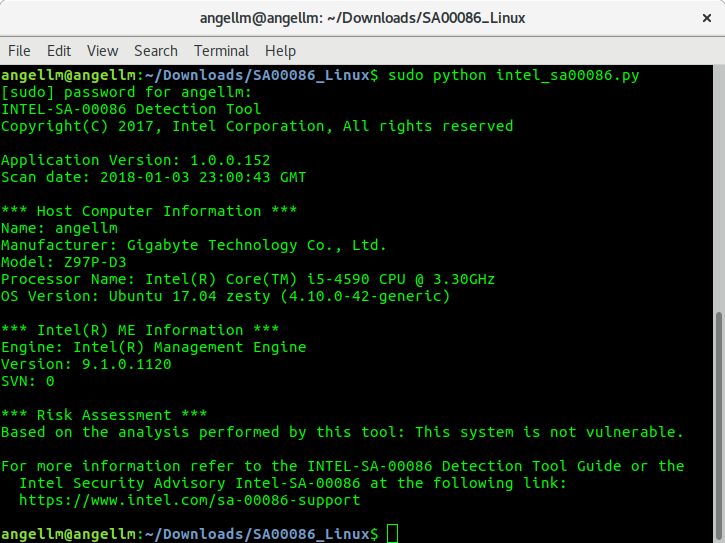Viewport: 725px width, 543px height.
Task: Click '*** Risk Assessment ***' heading
Action: (x=104, y=415)
